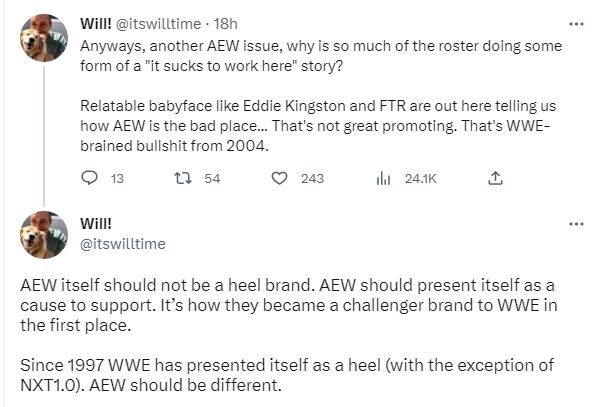Click the 243 likes count
599x407 pixels.
click(312, 178)
